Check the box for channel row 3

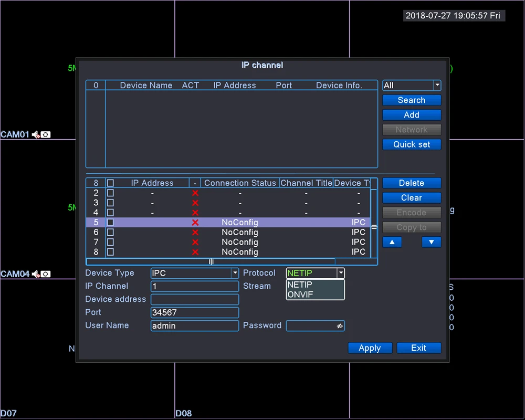point(110,203)
